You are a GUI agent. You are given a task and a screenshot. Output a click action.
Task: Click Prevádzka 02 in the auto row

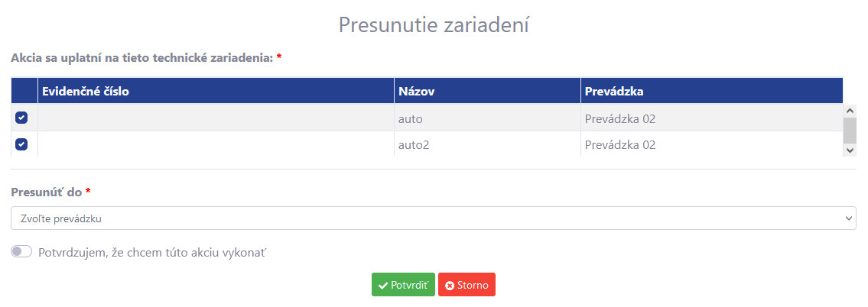click(620, 118)
